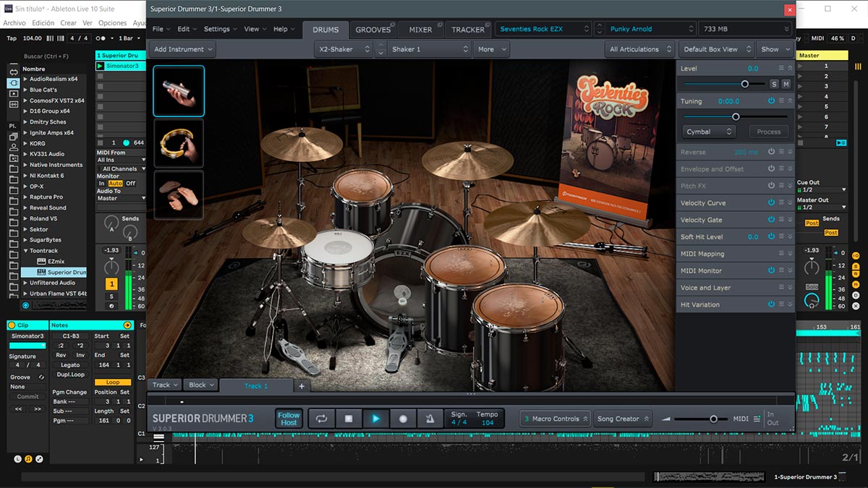This screenshot has height=488, width=868.
Task: Open the Velocity Curve options menu icon
Action: click(781, 203)
